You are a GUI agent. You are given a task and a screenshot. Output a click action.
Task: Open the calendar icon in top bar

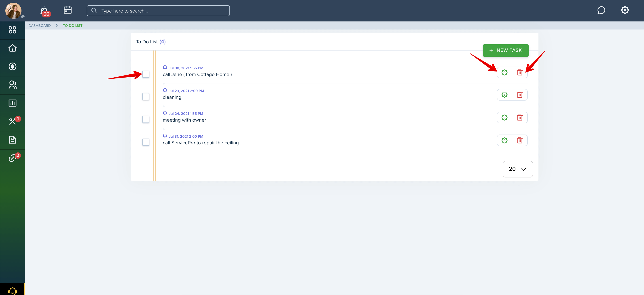68,10
